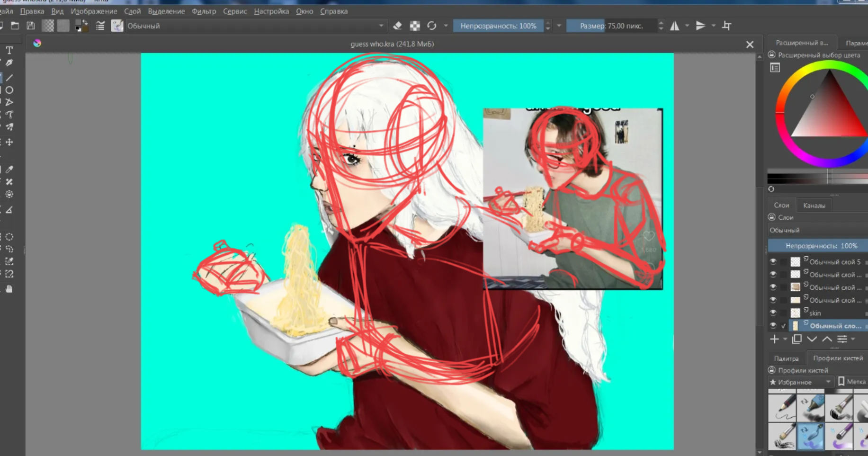Select the Move layer tool

(9, 142)
